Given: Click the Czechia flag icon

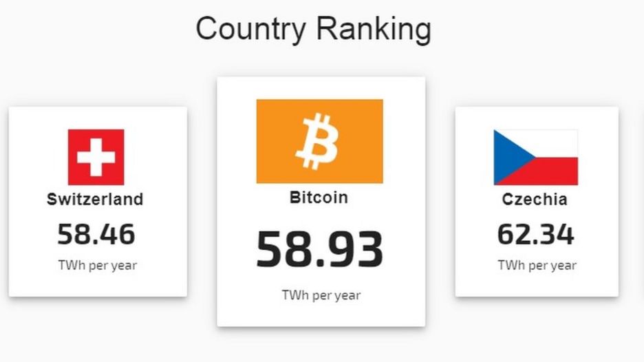Looking at the screenshot, I should click(x=535, y=157).
